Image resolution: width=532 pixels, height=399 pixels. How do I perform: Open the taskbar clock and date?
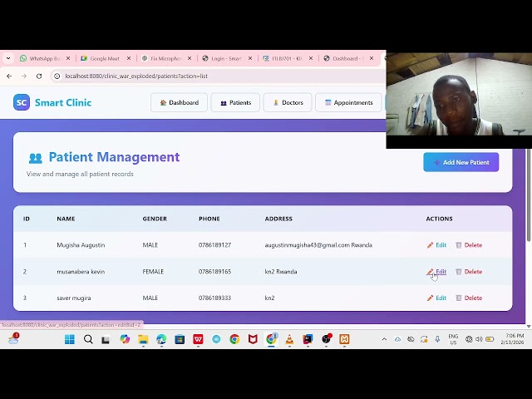coord(512,339)
